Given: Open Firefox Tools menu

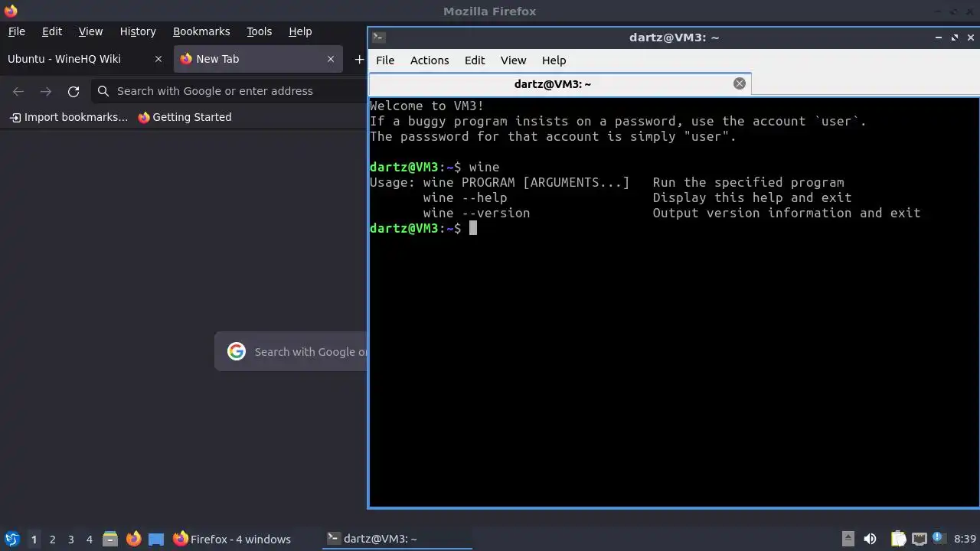Looking at the screenshot, I should [x=259, y=31].
